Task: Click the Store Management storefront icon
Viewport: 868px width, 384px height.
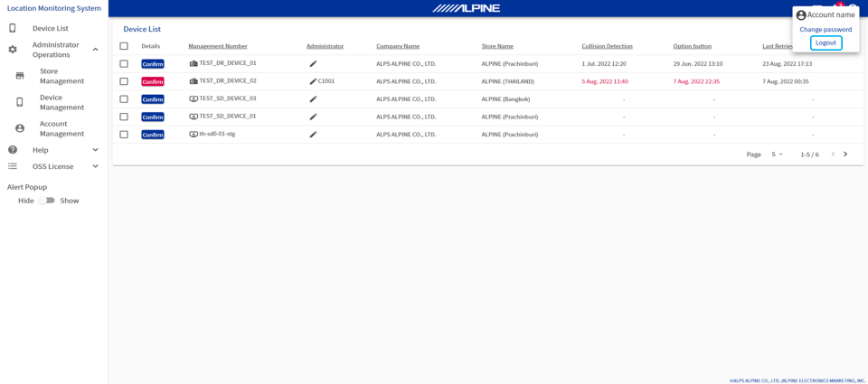Action: click(x=20, y=76)
